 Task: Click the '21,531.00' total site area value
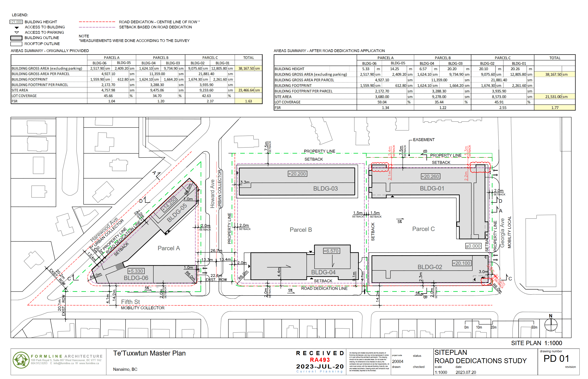pos(553,97)
